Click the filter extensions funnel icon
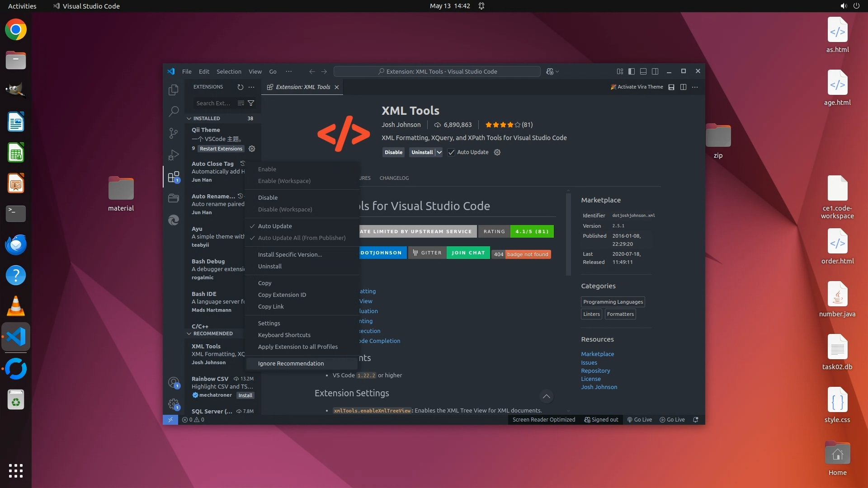This screenshot has width=868, height=488. (x=251, y=103)
